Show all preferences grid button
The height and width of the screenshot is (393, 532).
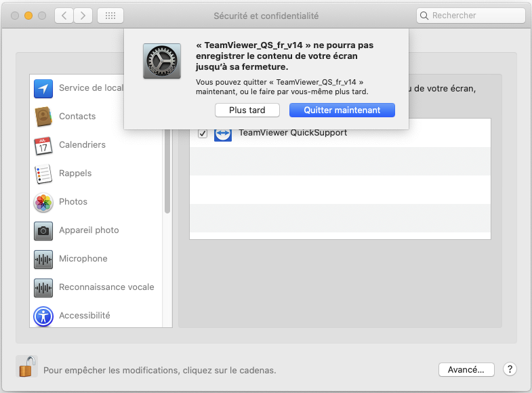pyautogui.click(x=110, y=15)
